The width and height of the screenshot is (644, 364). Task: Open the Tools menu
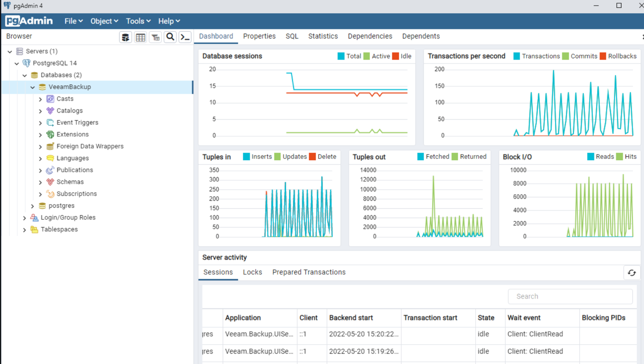pyautogui.click(x=138, y=21)
